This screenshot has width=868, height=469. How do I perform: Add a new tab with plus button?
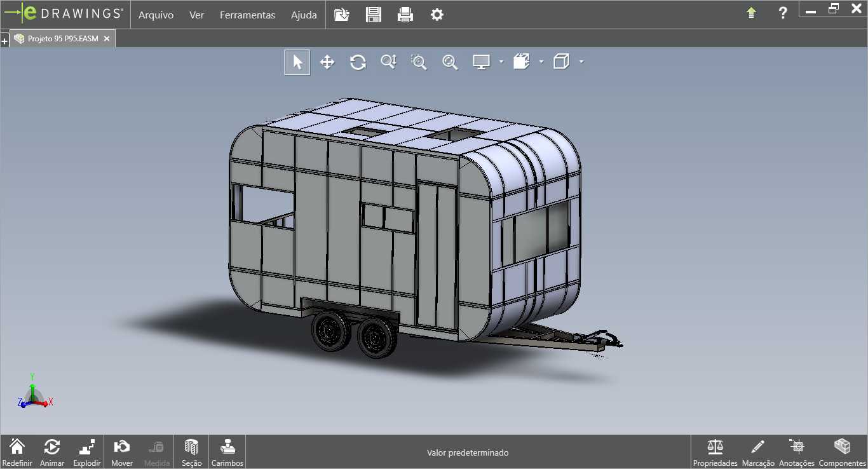4,41
